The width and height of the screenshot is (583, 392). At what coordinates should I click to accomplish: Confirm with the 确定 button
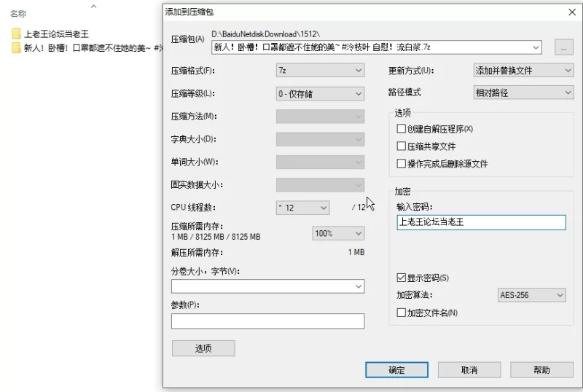(396, 370)
